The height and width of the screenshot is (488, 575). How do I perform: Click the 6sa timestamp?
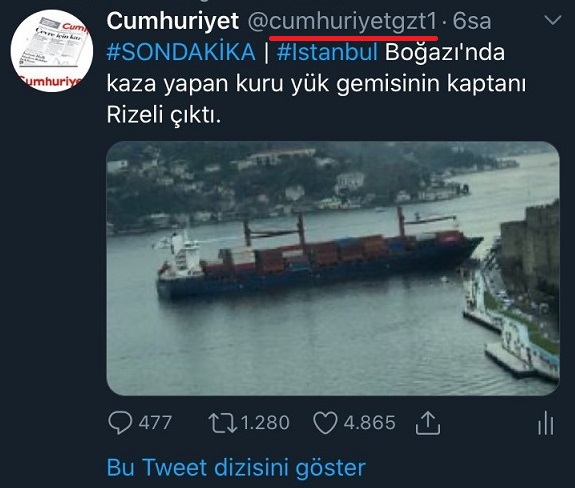(472, 21)
